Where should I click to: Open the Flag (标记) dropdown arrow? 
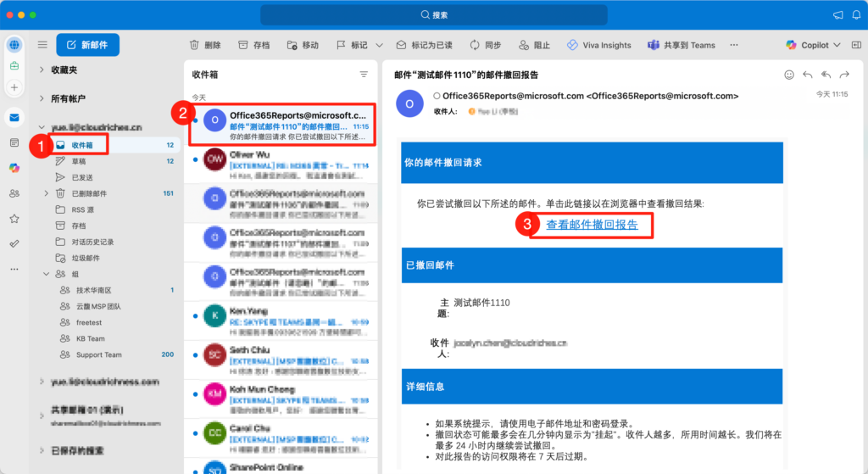[379, 45]
